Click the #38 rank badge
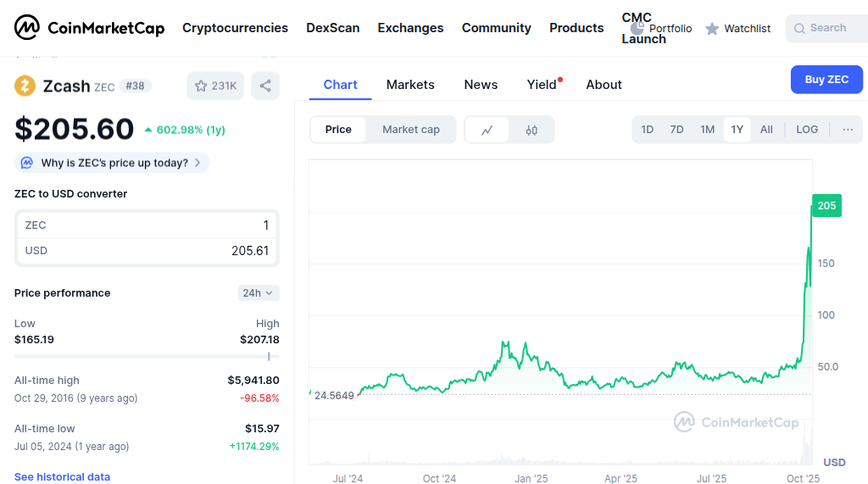The image size is (868, 484). (x=135, y=86)
